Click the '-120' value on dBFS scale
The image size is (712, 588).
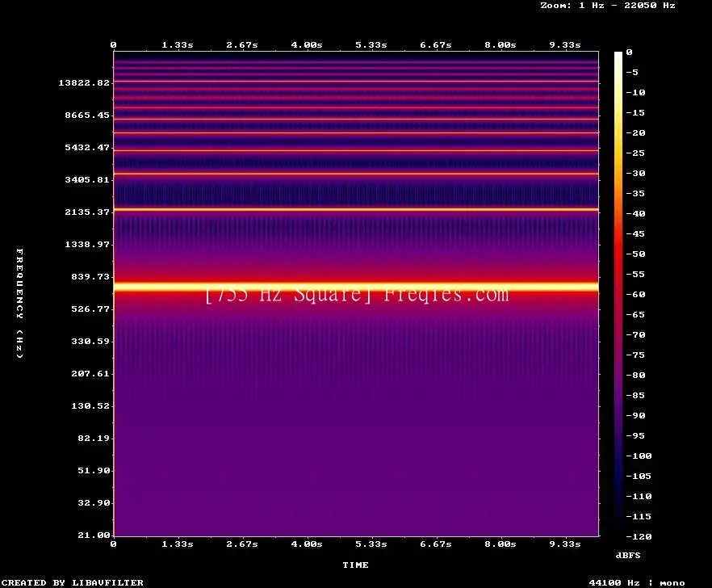[639, 536]
